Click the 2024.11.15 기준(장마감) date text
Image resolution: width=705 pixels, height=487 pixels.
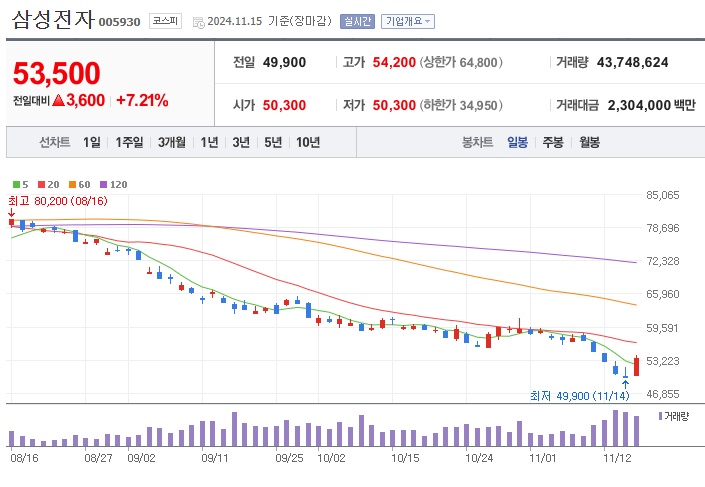click(x=269, y=21)
